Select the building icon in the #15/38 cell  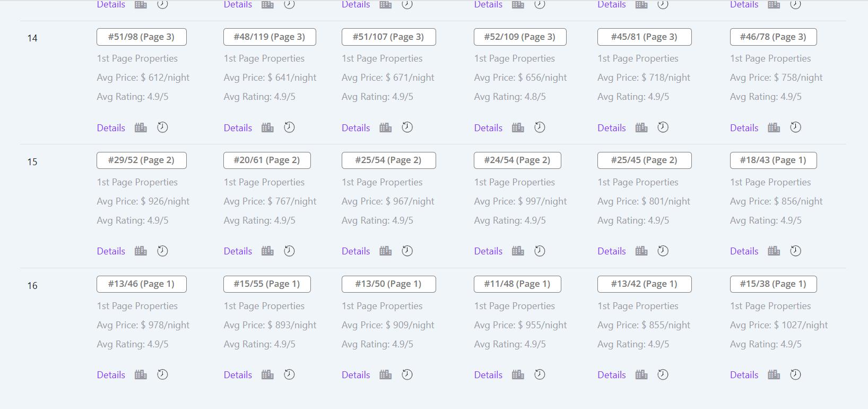click(x=774, y=374)
